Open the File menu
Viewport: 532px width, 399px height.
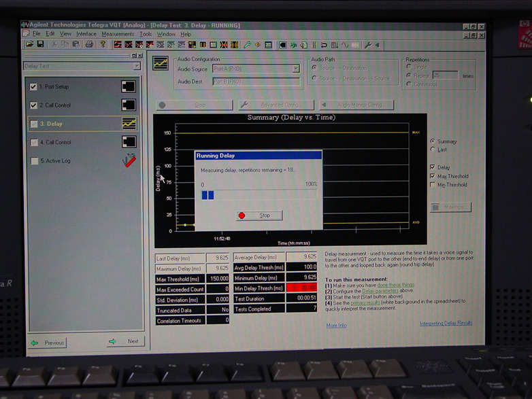click(36, 33)
